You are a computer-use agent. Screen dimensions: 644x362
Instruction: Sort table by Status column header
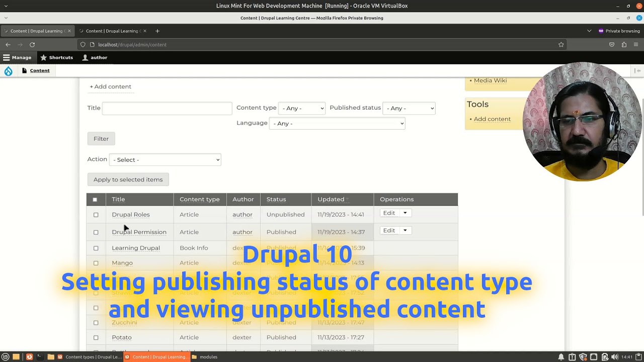point(276,200)
